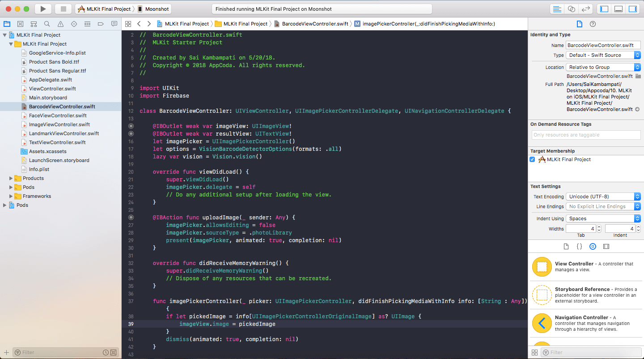Open the Indent Using dropdown set to Spaces
644x359 pixels.
(603, 218)
